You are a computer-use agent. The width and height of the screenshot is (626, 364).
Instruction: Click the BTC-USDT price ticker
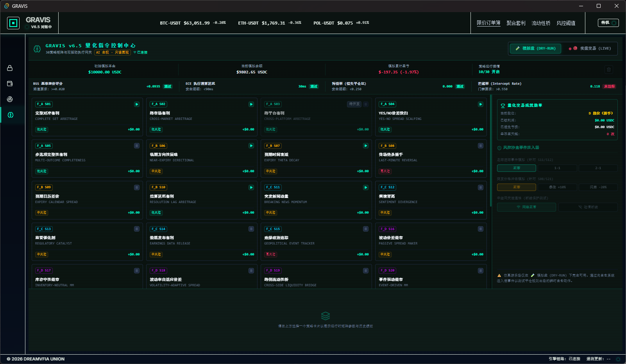pos(193,23)
